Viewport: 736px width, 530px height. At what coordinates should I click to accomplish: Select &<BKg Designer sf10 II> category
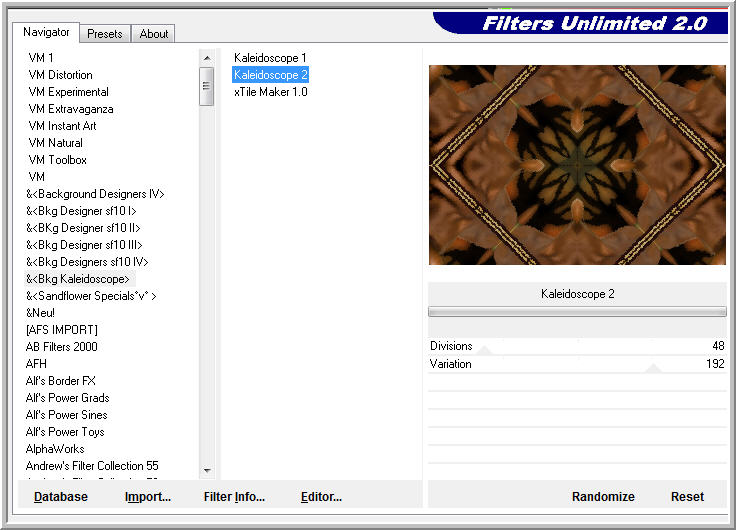(83, 228)
